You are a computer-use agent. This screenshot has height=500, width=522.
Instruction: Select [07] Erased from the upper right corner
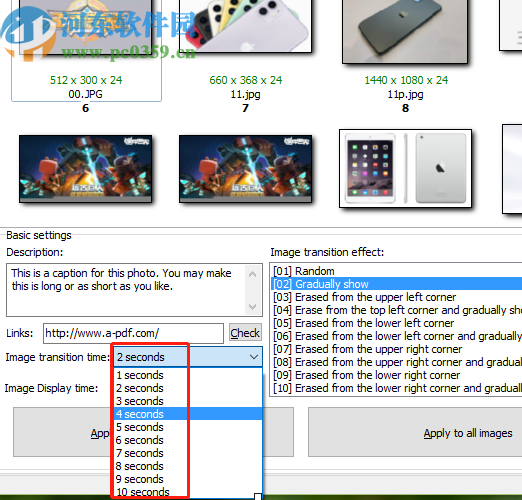[x=396, y=349]
